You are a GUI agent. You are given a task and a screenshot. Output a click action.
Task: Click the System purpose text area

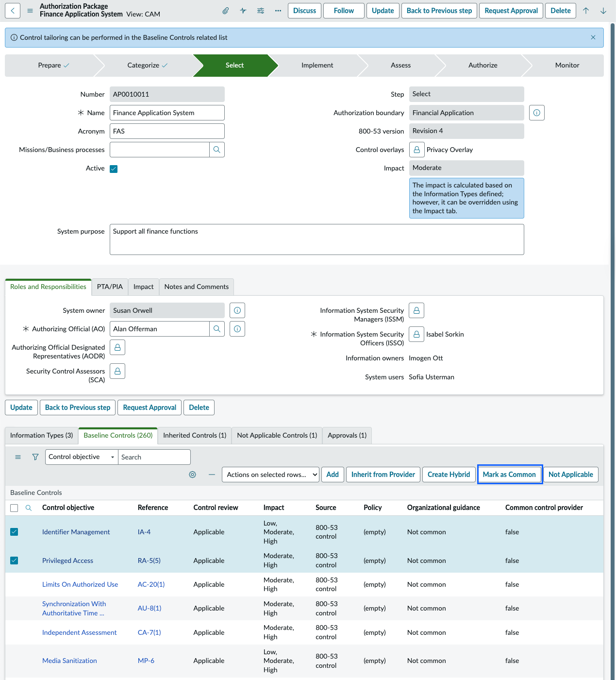pyautogui.click(x=317, y=239)
